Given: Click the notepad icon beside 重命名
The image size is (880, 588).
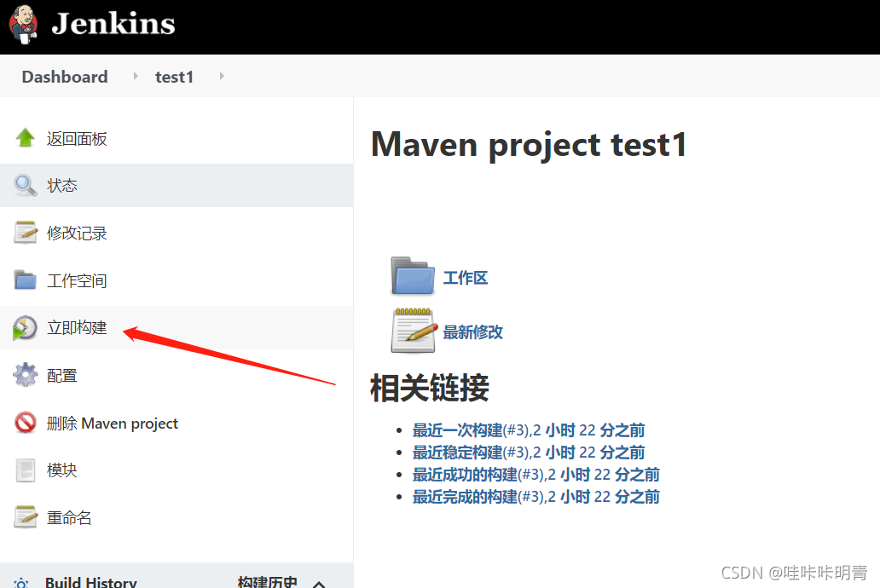Looking at the screenshot, I should [x=26, y=516].
